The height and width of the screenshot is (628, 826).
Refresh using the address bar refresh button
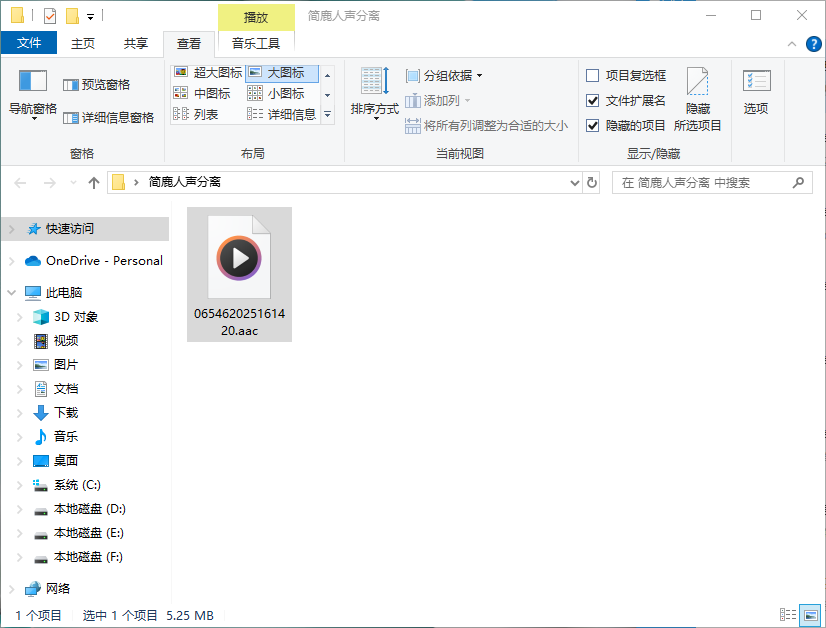point(590,182)
